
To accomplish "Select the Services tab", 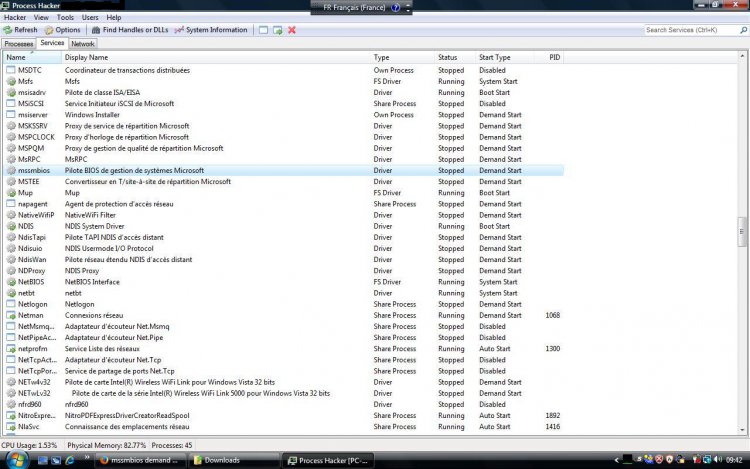I will coord(52,43).
